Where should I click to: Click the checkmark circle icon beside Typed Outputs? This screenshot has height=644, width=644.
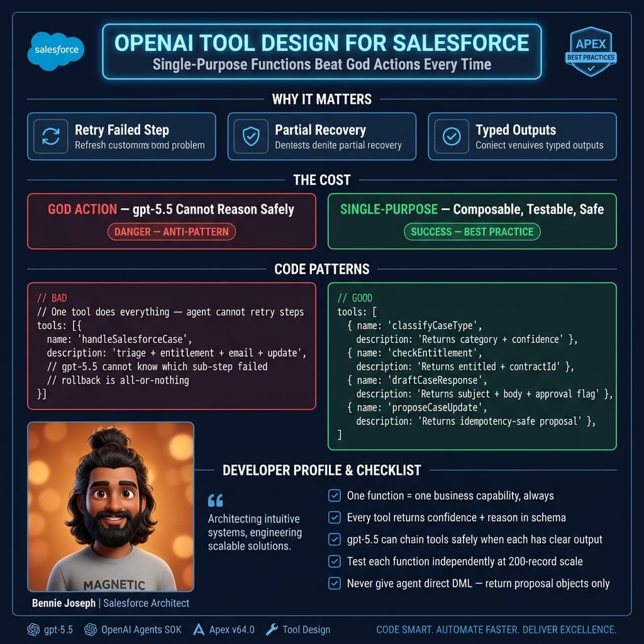[x=452, y=136]
